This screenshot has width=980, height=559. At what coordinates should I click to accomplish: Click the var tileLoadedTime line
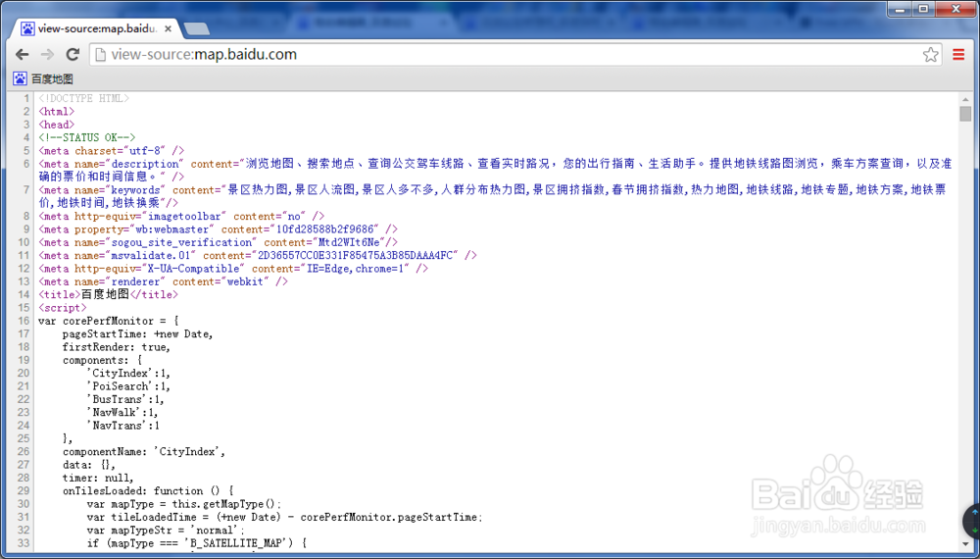tap(285, 517)
